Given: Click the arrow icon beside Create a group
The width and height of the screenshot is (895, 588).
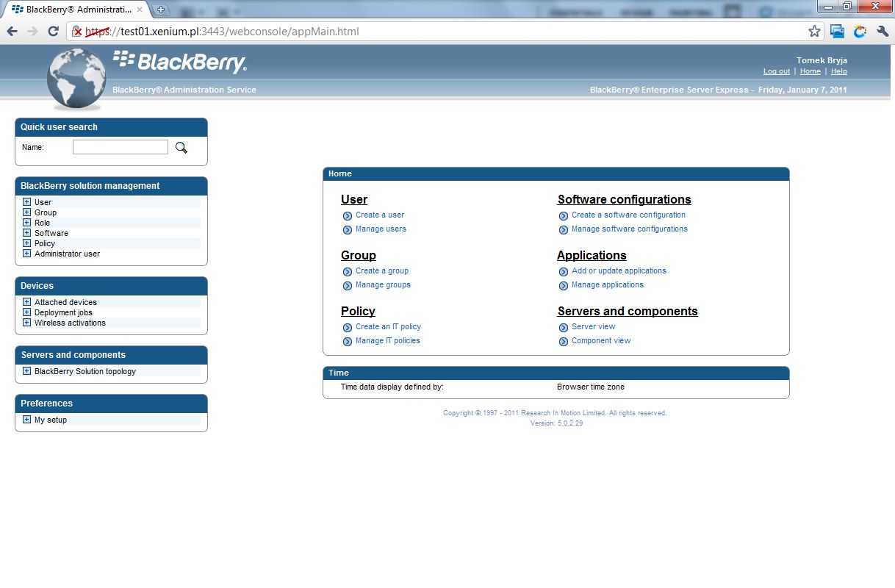Looking at the screenshot, I should (348, 271).
